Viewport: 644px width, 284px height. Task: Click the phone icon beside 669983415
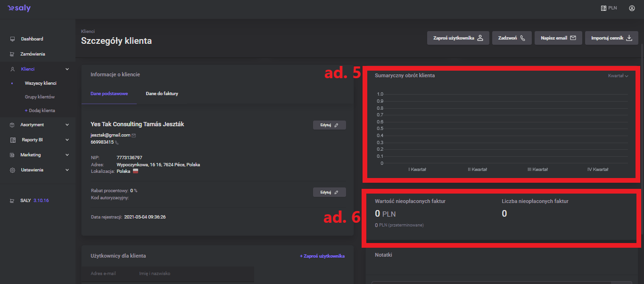117,142
